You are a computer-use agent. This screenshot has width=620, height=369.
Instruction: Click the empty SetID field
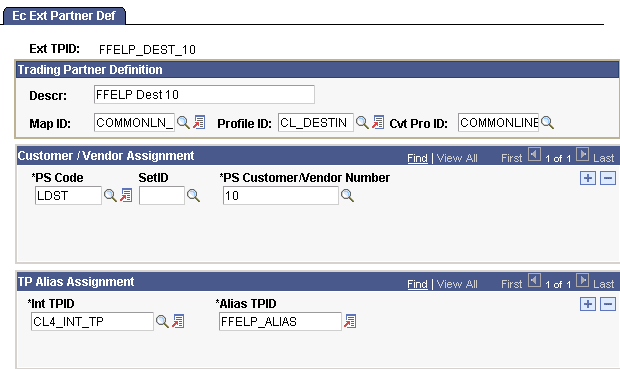tap(162, 196)
